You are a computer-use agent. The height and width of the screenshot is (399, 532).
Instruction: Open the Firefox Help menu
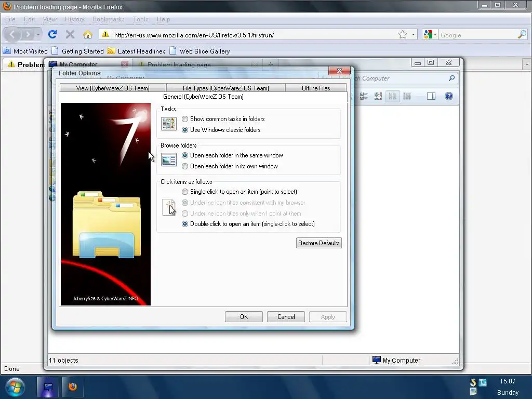pyautogui.click(x=163, y=19)
